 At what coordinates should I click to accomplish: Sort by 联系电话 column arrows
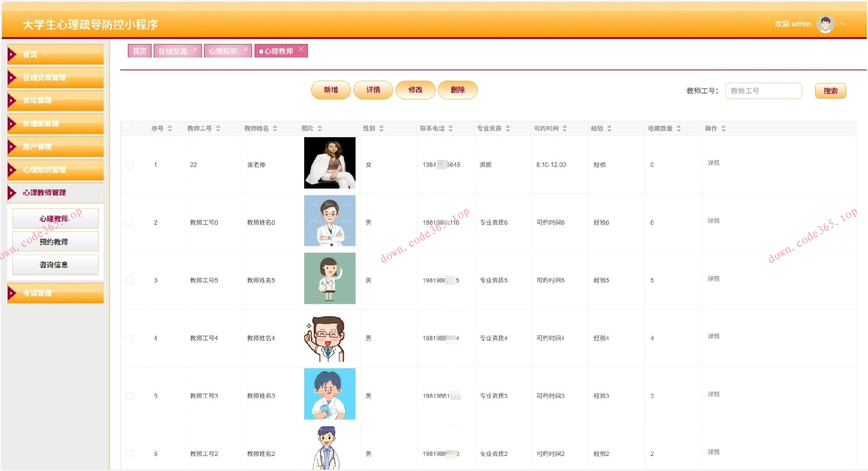coord(451,128)
